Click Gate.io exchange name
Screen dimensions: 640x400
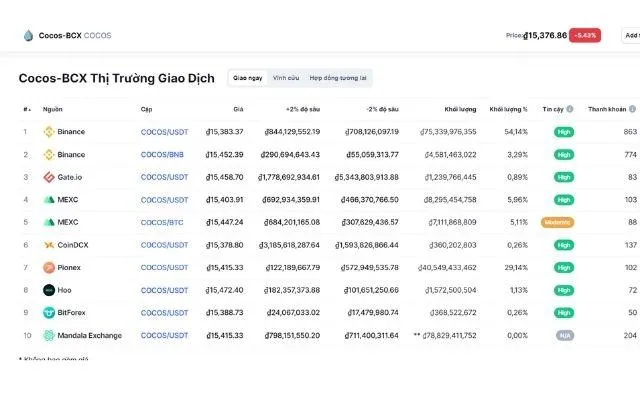coord(69,177)
